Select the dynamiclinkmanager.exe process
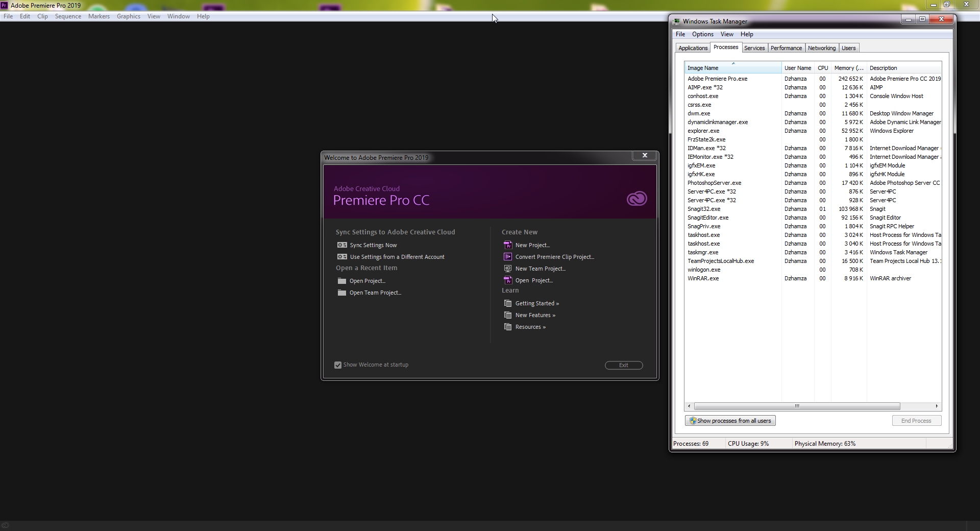The height and width of the screenshot is (531, 980). [x=813, y=122]
